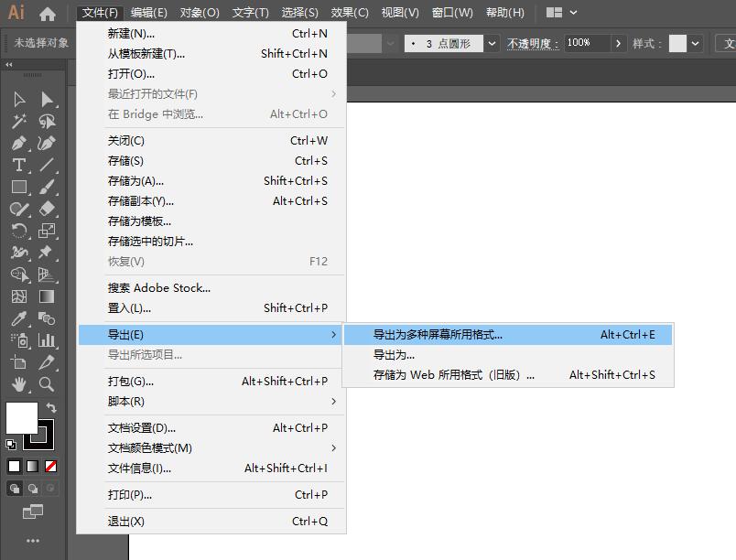Select the Rectangle tool

pyautogui.click(x=18, y=188)
